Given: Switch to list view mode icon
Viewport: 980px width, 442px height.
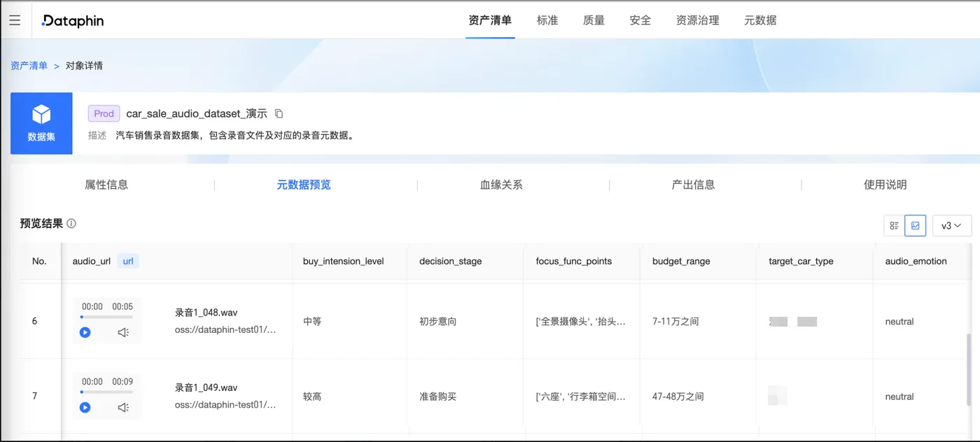Looking at the screenshot, I should pyautogui.click(x=894, y=225).
